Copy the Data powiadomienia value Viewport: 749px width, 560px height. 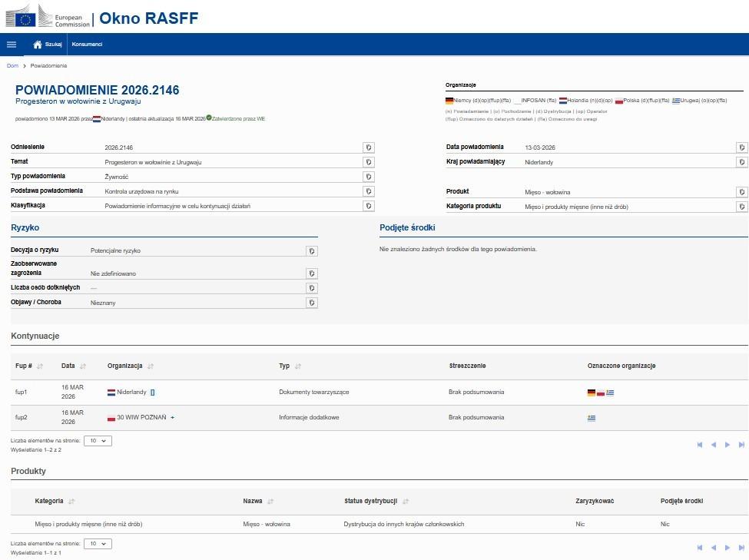[741, 147]
